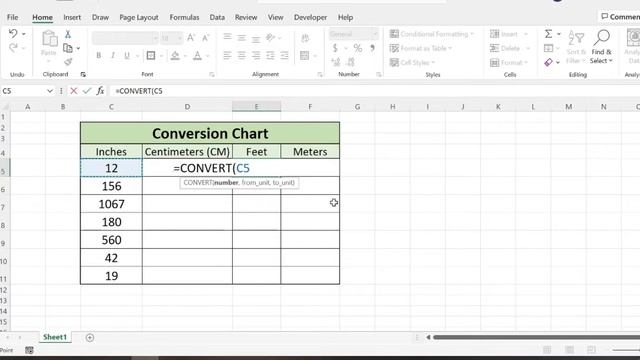
Task: Click the Increase Decimal icon
Action: 336,62
